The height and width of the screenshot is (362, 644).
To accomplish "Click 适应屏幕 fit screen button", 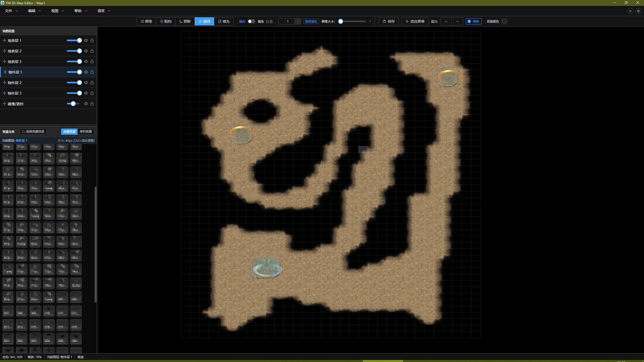I will pyautogui.click(x=415, y=21).
